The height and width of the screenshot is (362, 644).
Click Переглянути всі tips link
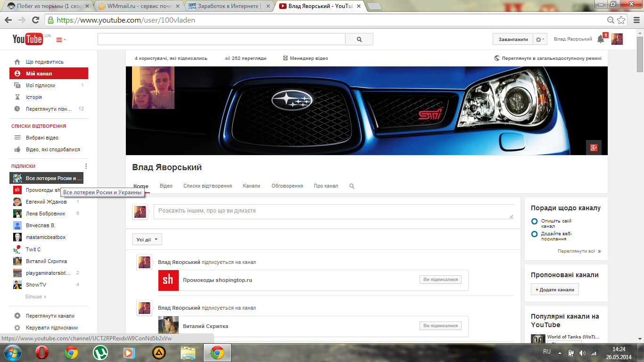[579, 251]
